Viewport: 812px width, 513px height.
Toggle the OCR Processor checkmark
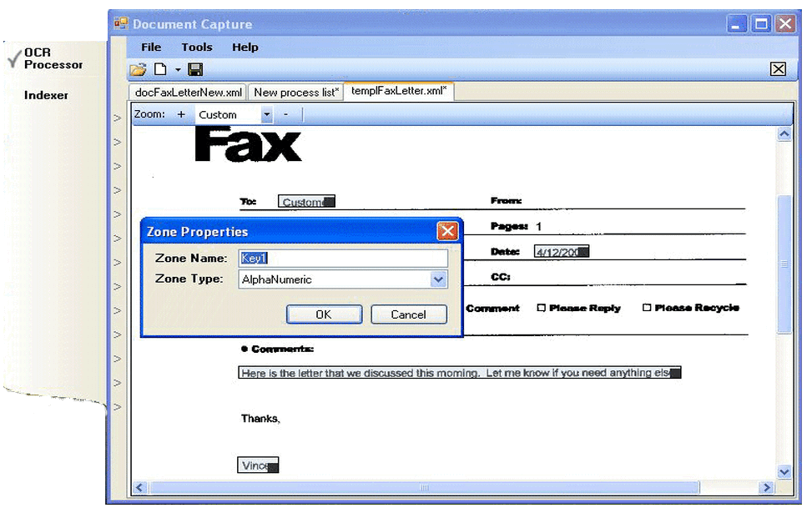[12, 57]
